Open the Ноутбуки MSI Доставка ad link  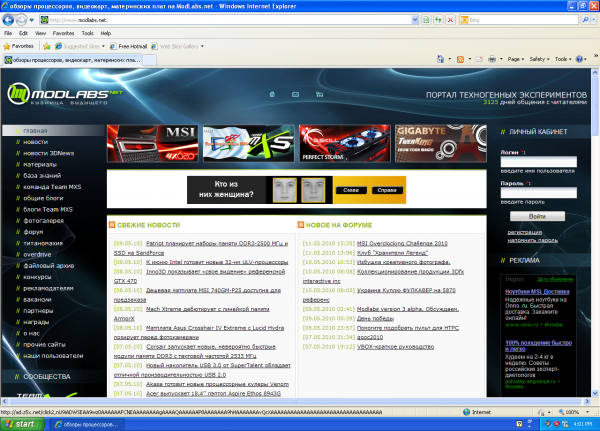(x=537, y=292)
